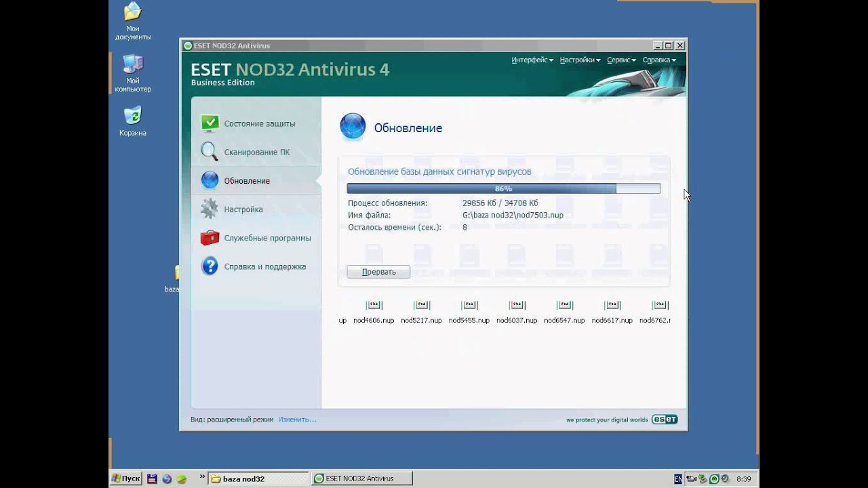Viewport: 868px width, 488px height.
Task: Click the Корзина recycle bin icon
Action: (x=133, y=115)
